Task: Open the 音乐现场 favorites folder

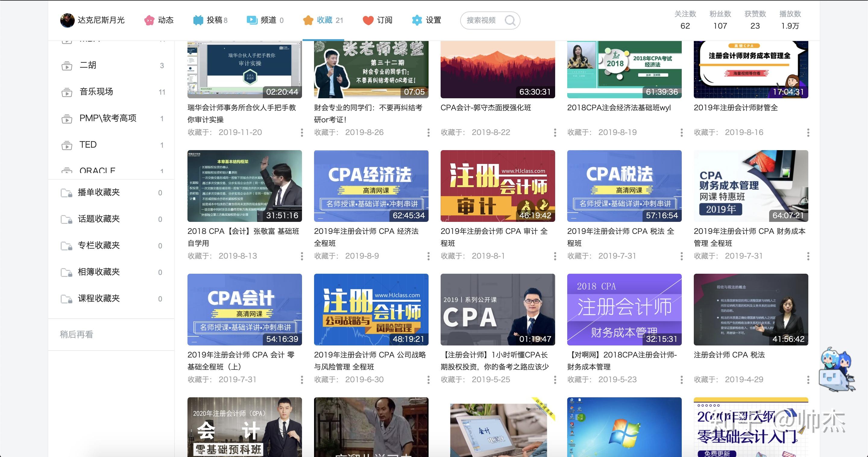Action: (112, 92)
